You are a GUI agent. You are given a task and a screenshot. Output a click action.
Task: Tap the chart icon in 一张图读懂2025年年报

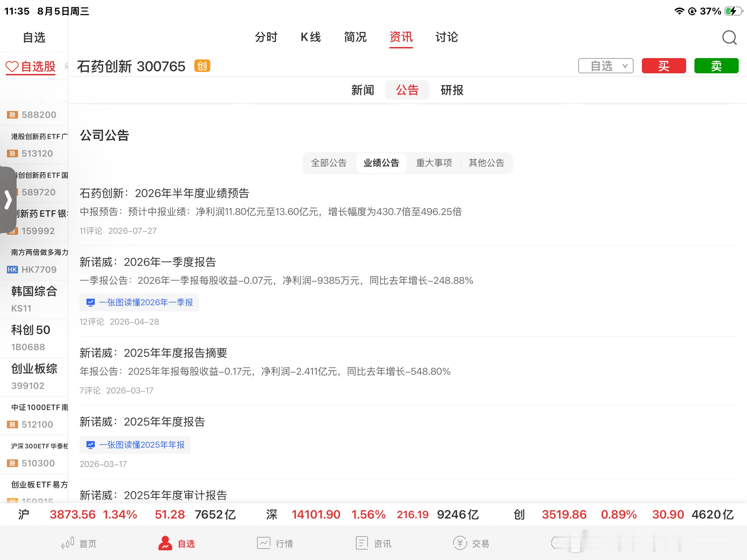[x=91, y=445]
